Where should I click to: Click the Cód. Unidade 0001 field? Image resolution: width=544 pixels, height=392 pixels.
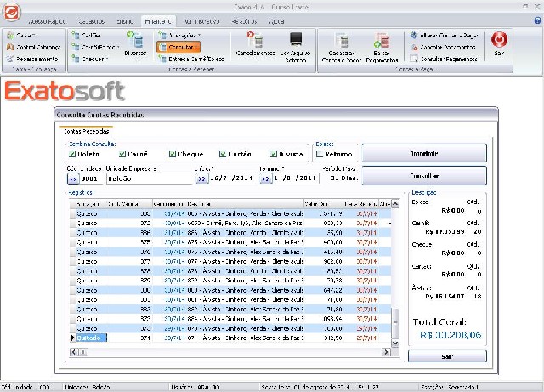click(91, 179)
